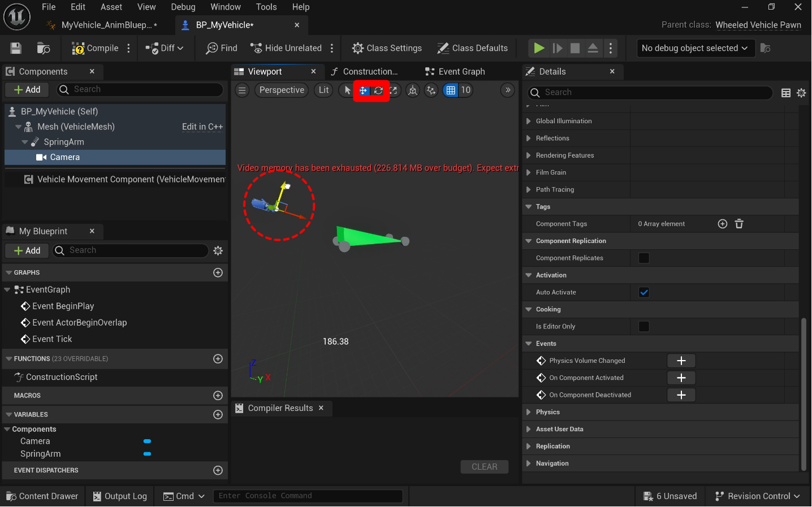Close the Viewport tab
812x507 pixels.
click(313, 71)
